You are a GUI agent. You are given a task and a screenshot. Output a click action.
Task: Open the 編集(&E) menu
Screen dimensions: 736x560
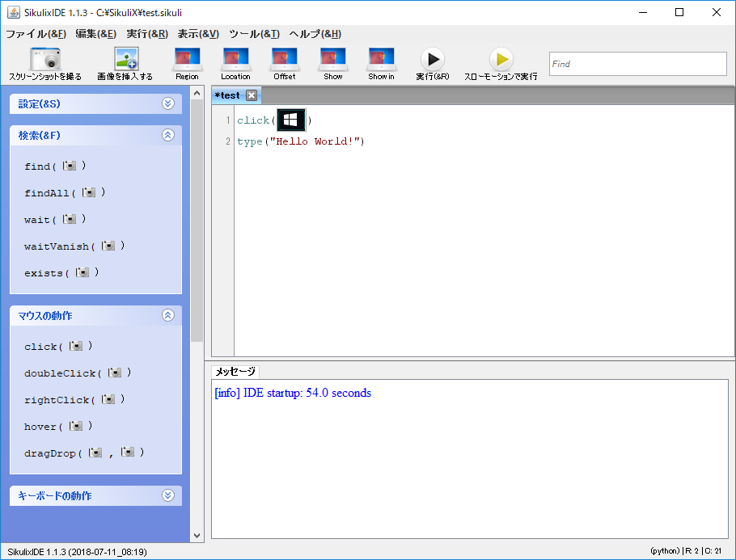[95, 34]
